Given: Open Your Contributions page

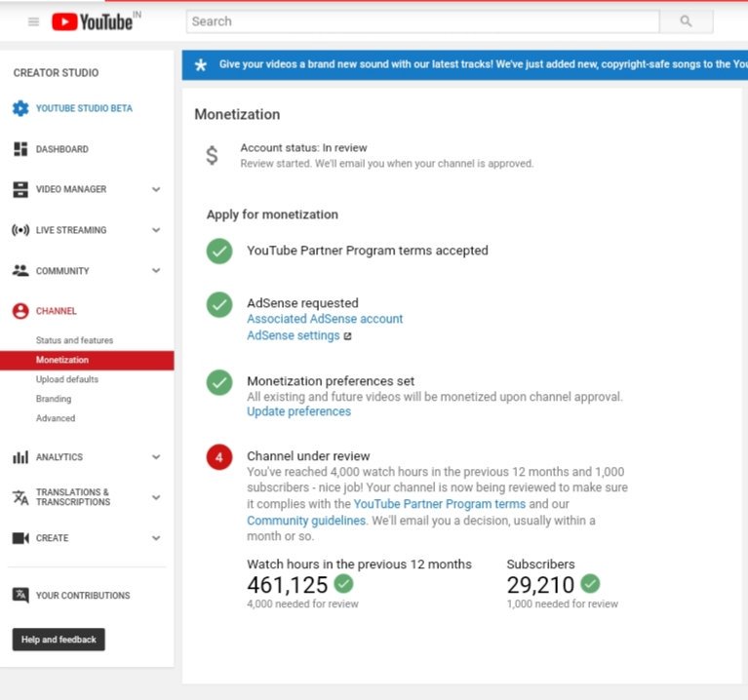Looking at the screenshot, I should click(83, 596).
